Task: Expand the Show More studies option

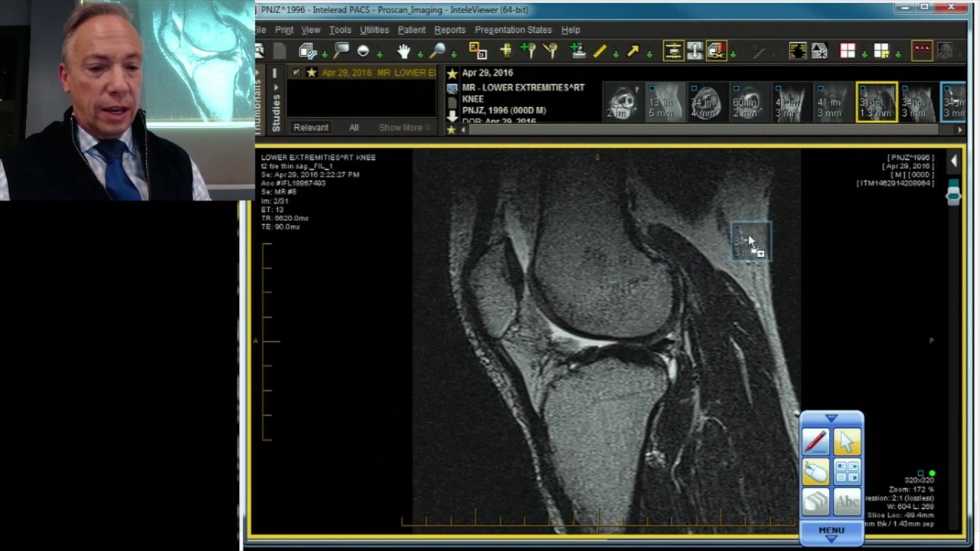Action: 404,128
